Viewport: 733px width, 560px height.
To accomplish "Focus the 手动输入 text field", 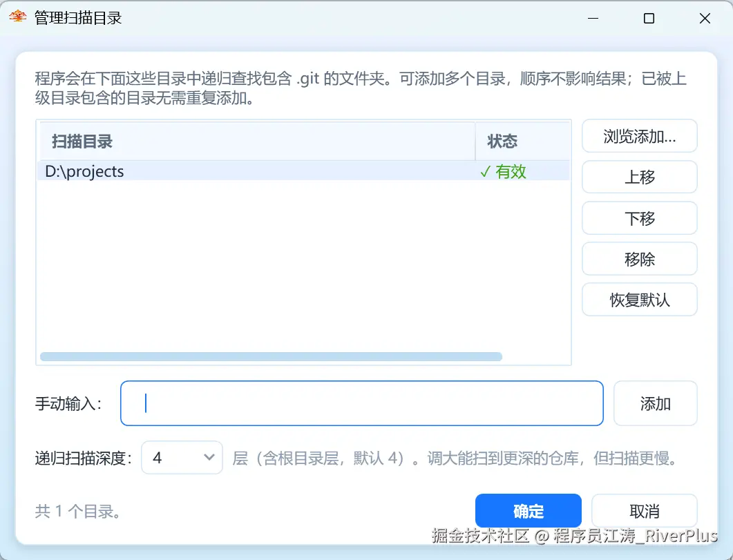I will click(362, 403).
